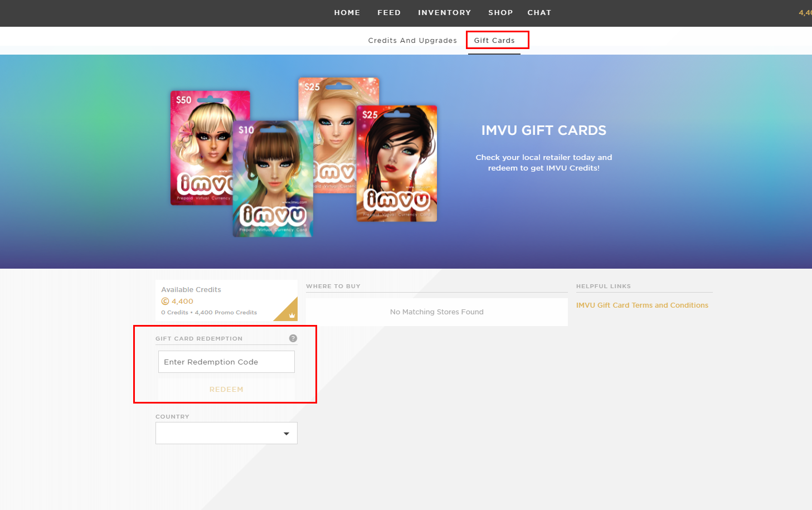This screenshot has height=510, width=812.
Task: Click the credits balance in the top bar
Action: point(805,12)
